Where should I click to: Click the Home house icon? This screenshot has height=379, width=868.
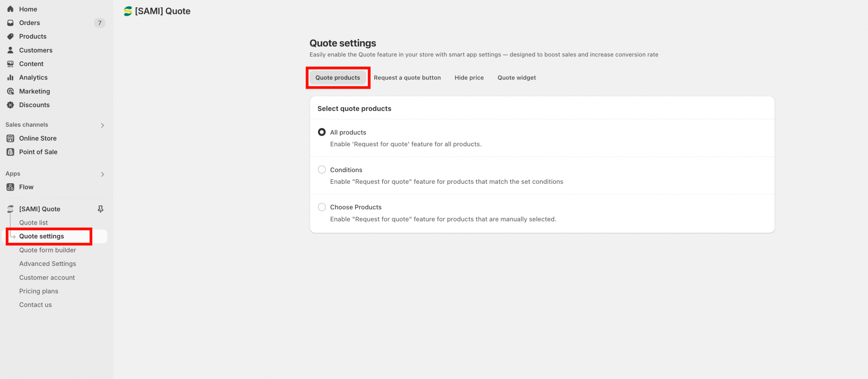coord(10,9)
